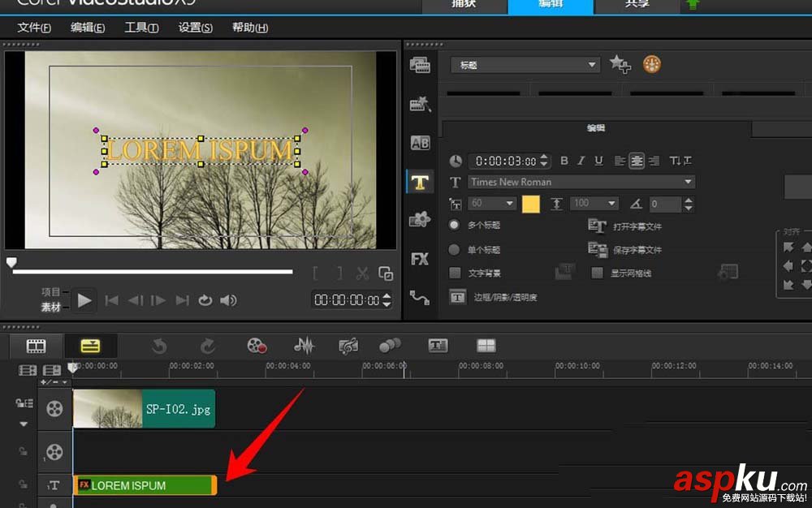The height and width of the screenshot is (508, 812).
Task: Toggle lock on overlay track
Action: 23,452
